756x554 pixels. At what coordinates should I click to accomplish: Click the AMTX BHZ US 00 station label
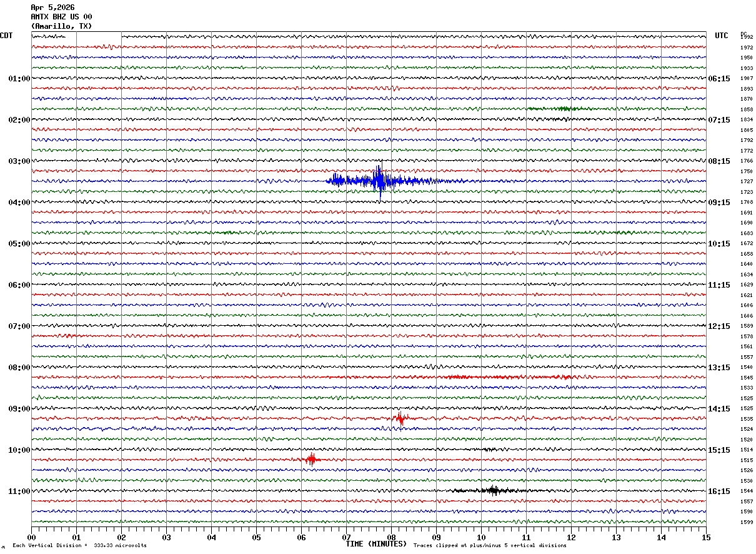[61, 17]
